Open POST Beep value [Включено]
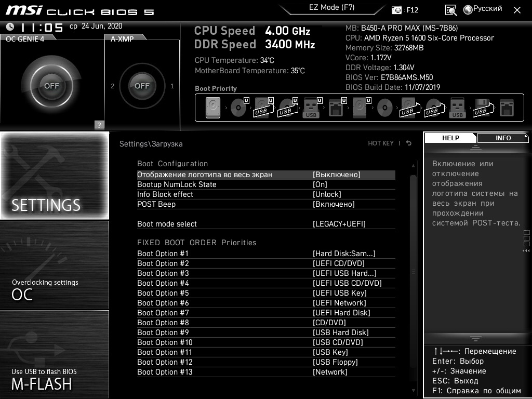 [x=334, y=204]
